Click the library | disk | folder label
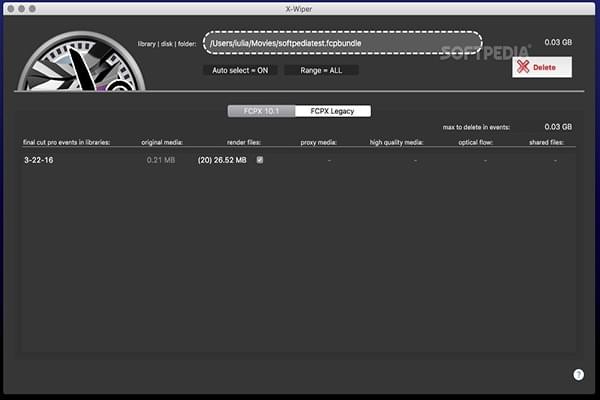Image resolution: width=600 pixels, height=400 pixels. [167, 44]
